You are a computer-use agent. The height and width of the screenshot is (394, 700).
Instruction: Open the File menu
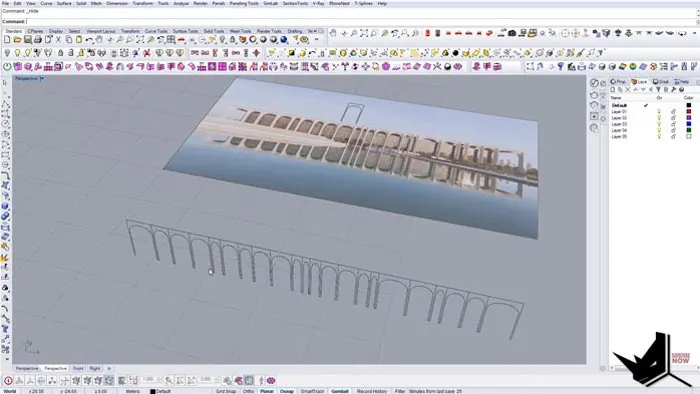(5, 3)
